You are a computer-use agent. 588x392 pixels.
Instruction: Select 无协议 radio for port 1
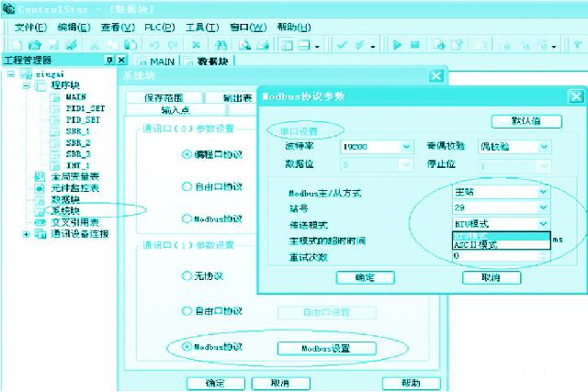187,275
